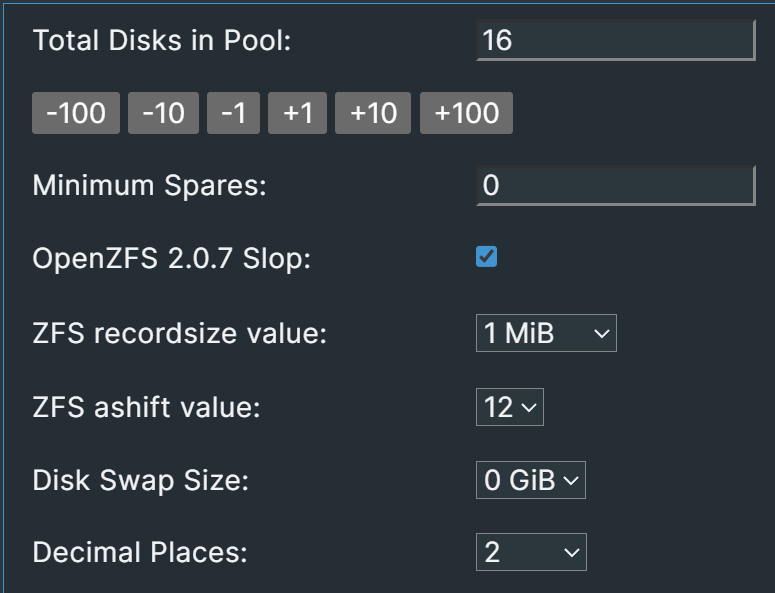This screenshot has width=775, height=593.
Task: Click the "OpenZFS 2.0.7 Slop:" label text
Action: 173,259
